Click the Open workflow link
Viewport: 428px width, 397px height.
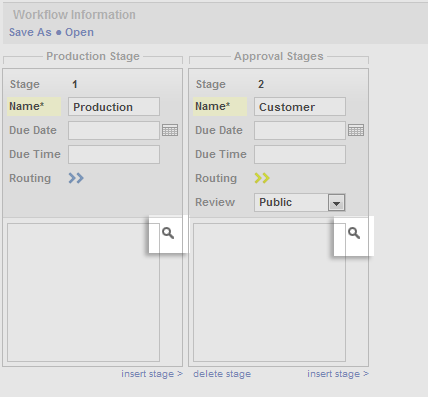point(79,32)
